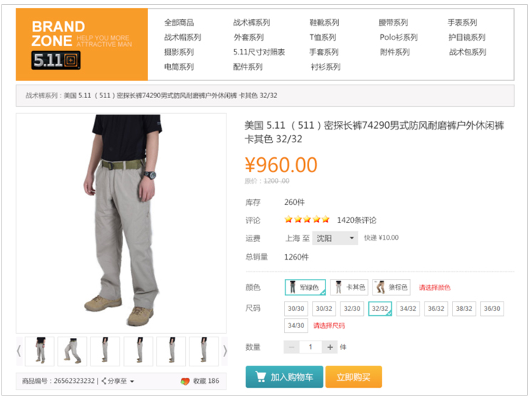Expand the 分享至 share dropdown arrow

click(132, 381)
